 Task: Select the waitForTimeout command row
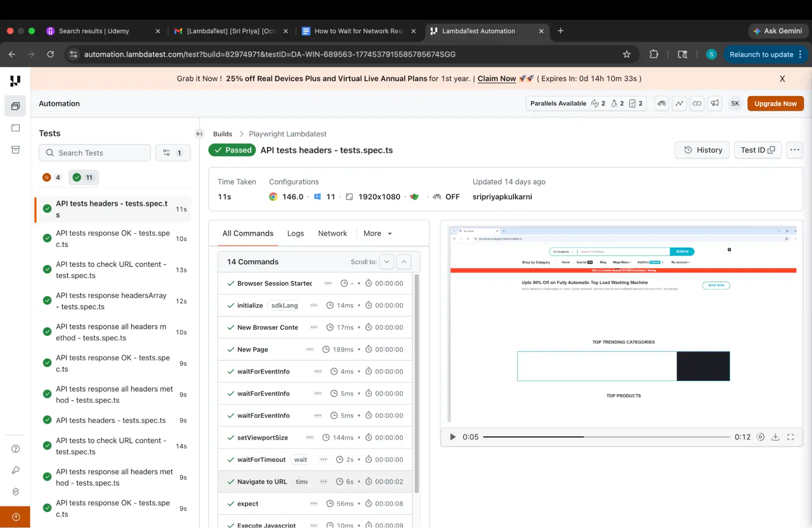tap(315, 460)
